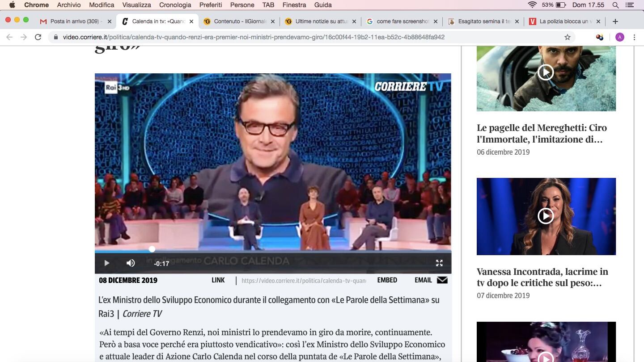Open a new tab with plus button
The height and width of the screenshot is (362, 644).
point(615,21)
